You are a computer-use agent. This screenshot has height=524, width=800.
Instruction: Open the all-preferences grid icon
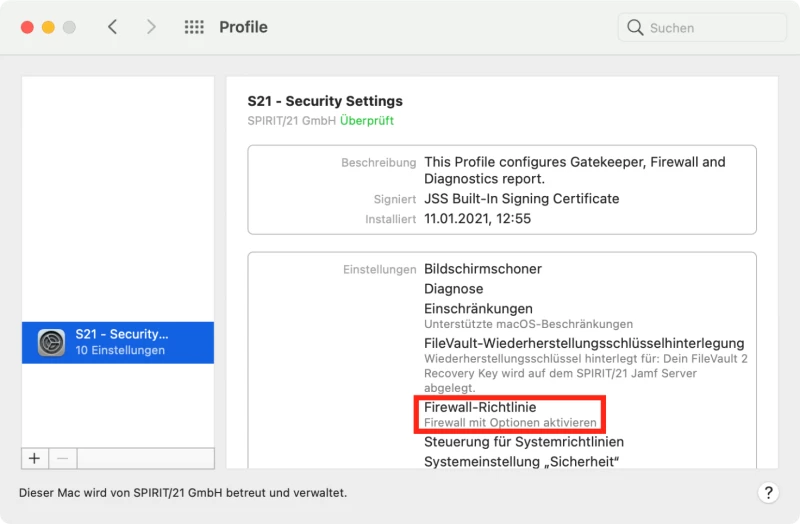coord(194,27)
